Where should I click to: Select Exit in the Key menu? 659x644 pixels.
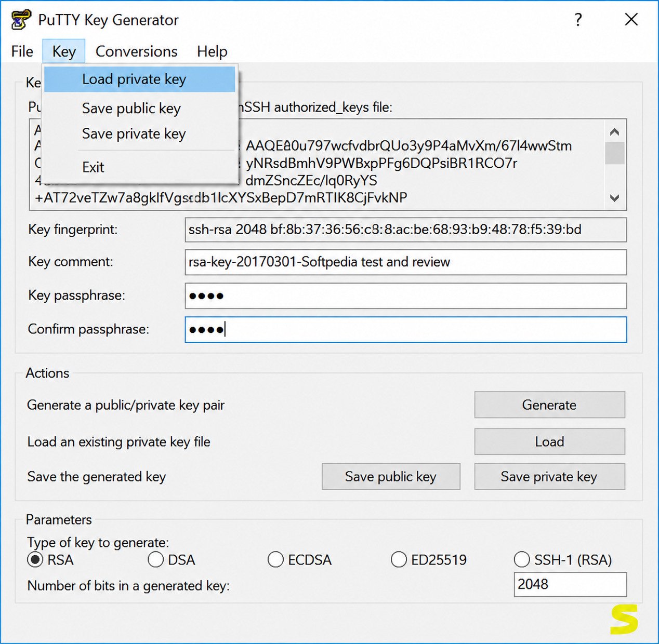click(140, 167)
